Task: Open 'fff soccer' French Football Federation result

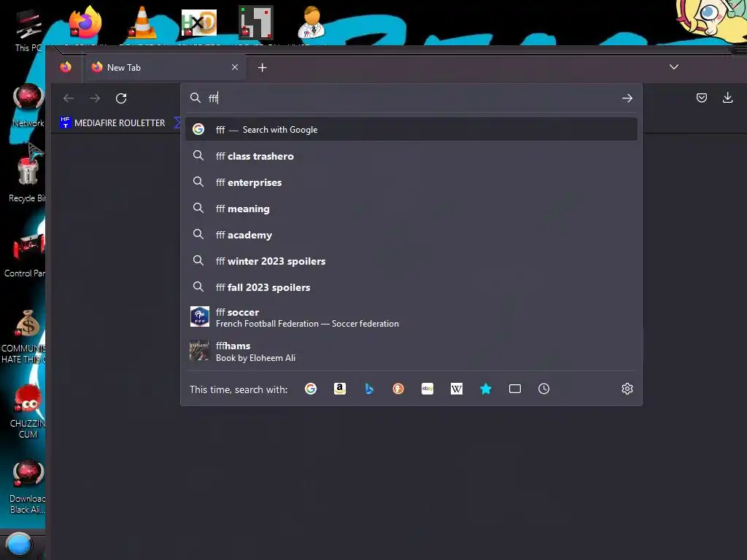Action: (411, 318)
